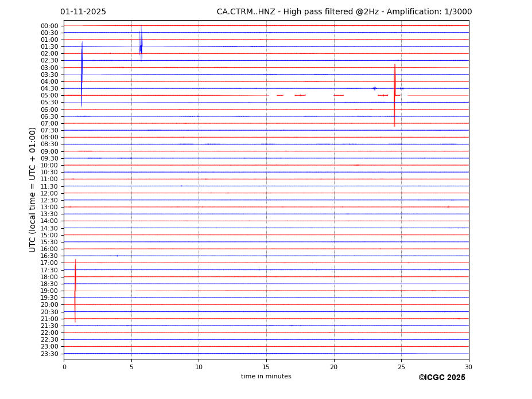Click the blue spike near minute 6

click(x=141, y=45)
